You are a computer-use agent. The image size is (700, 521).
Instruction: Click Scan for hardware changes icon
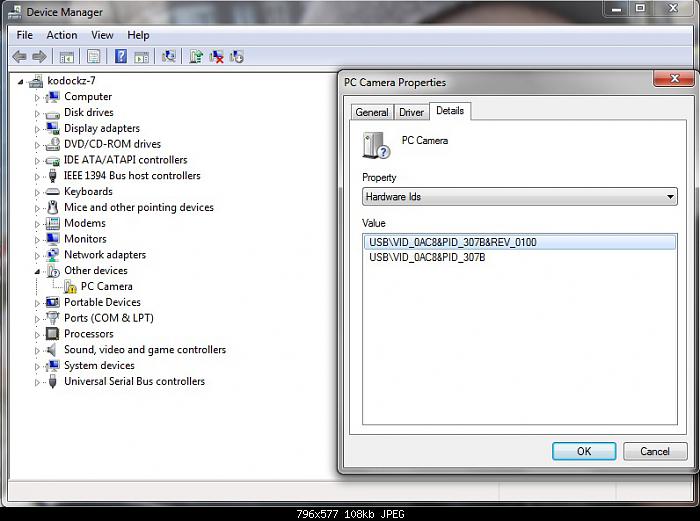click(168, 56)
